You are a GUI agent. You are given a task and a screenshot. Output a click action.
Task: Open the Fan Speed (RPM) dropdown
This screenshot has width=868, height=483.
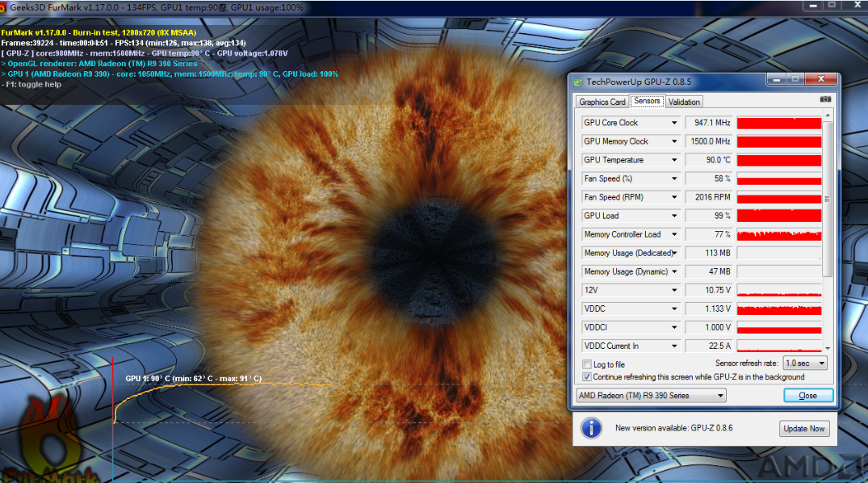674,197
